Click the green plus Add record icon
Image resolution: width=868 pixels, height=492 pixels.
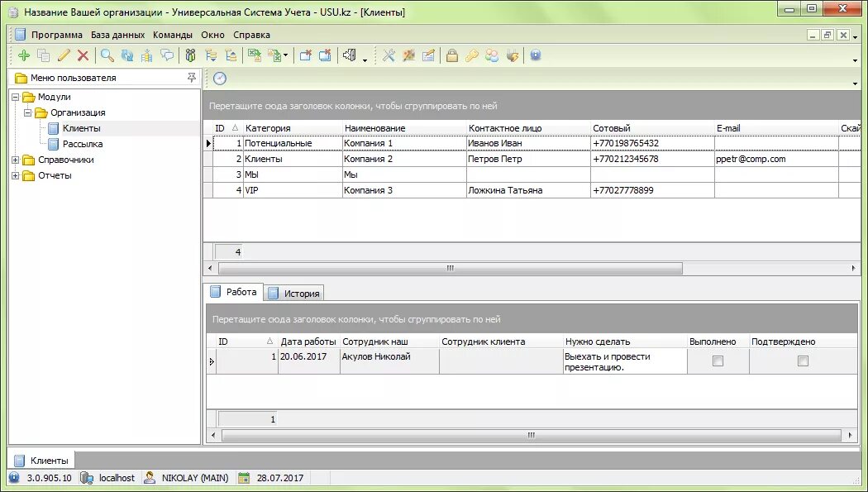point(24,55)
